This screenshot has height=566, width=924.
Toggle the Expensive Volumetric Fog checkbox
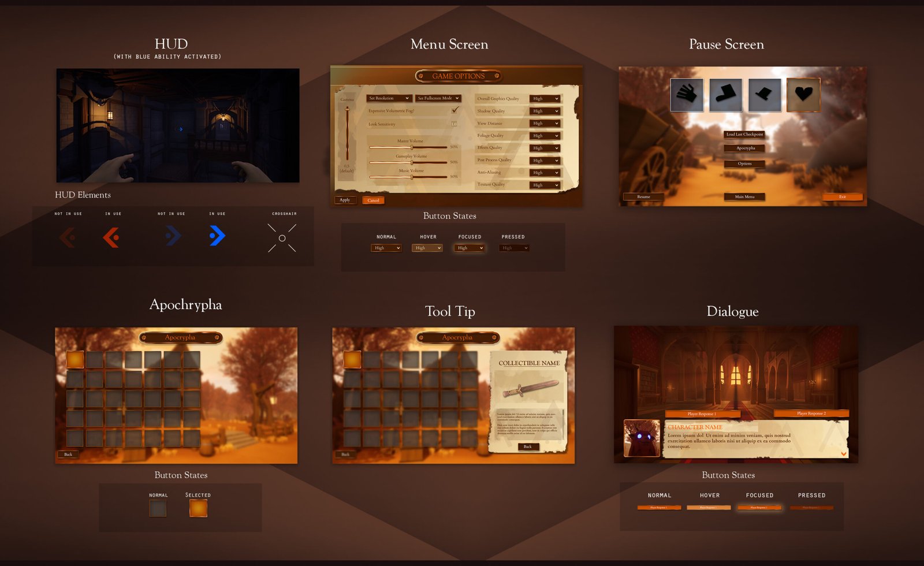point(455,110)
